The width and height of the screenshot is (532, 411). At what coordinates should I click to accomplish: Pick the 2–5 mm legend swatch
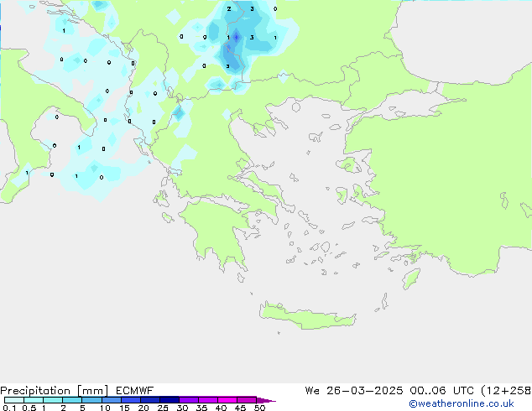(x=72, y=400)
